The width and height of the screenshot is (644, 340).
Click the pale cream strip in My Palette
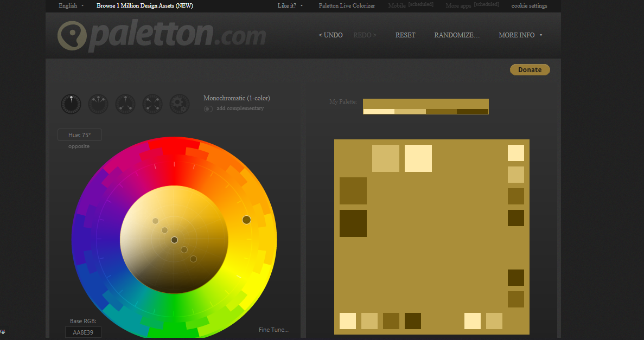(x=379, y=111)
